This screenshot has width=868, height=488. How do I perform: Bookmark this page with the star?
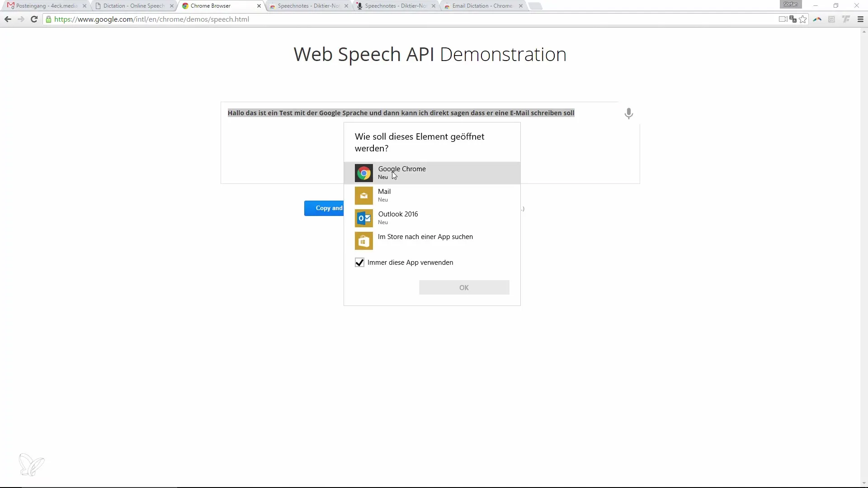click(x=803, y=19)
